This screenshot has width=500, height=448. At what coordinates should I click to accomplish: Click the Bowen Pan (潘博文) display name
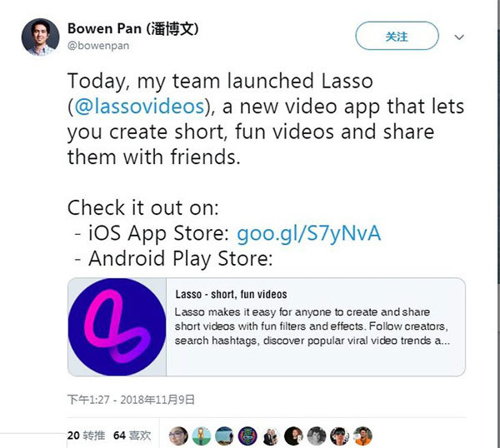coord(133,28)
